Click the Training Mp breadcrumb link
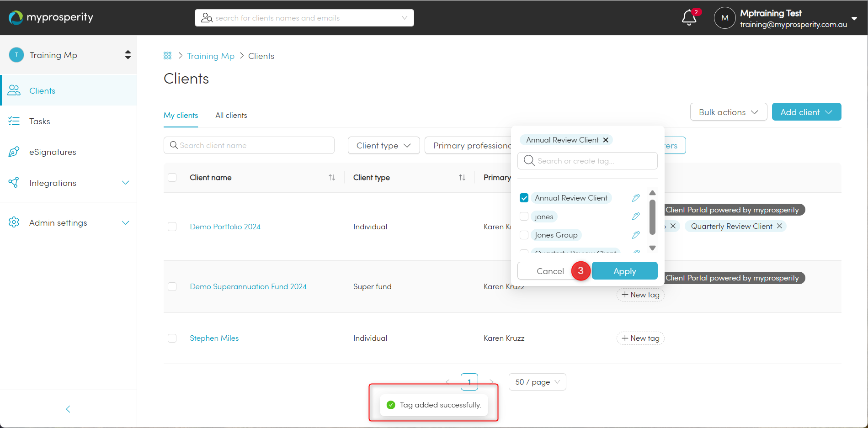The height and width of the screenshot is (428, 868). pos(211,56)
